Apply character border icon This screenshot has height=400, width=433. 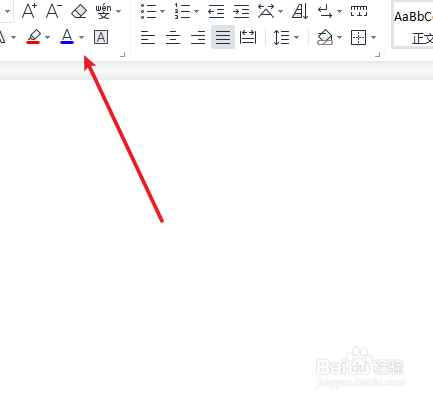click(x=101, y=37)
